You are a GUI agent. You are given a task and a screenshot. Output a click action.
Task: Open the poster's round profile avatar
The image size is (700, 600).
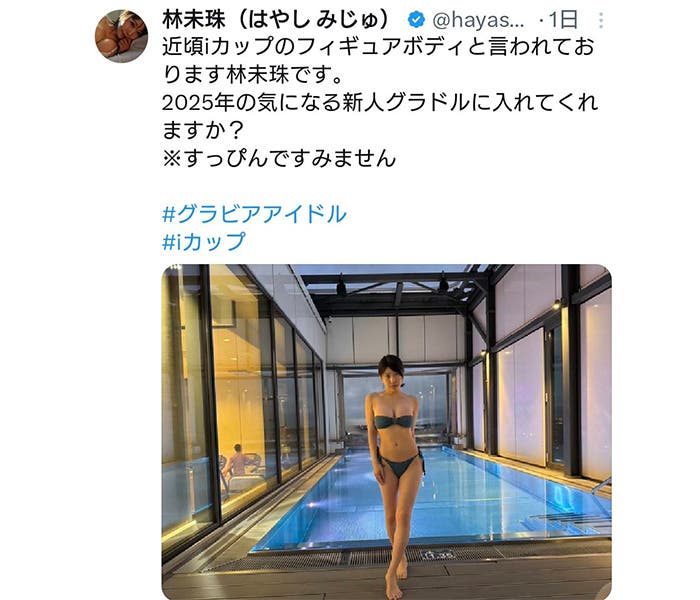[121, 36]
